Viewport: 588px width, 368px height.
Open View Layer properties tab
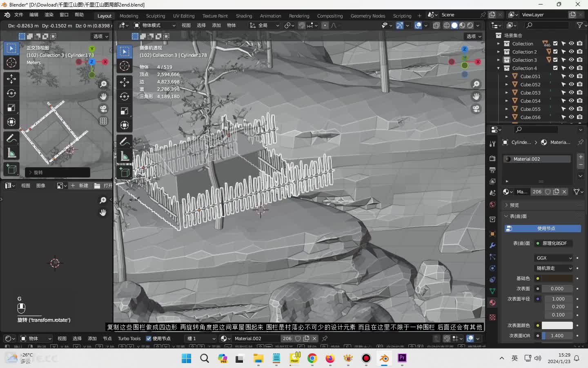492,181
